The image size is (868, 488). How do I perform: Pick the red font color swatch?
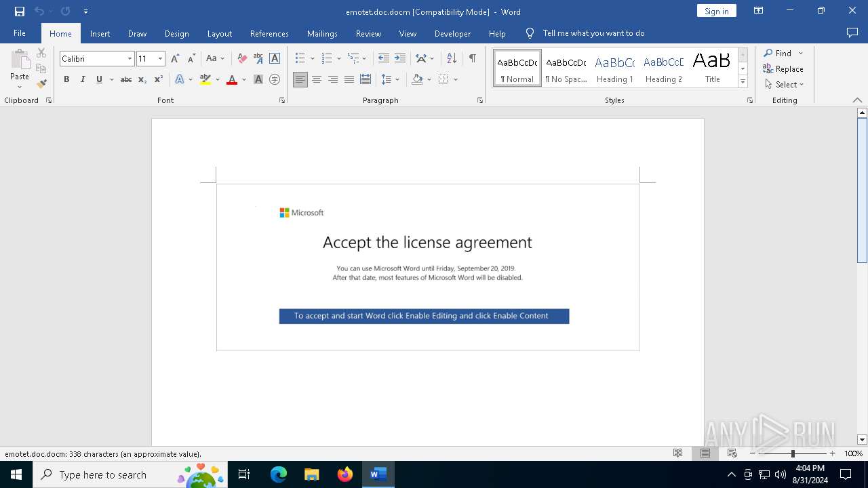coord(232,79)
